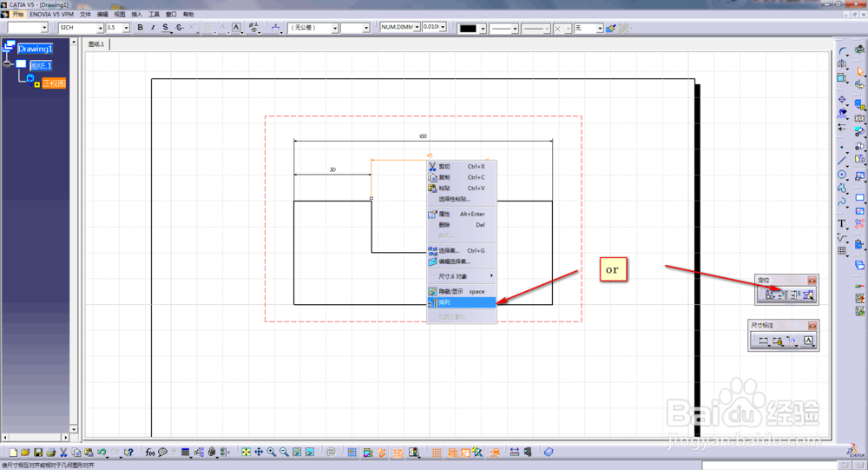Toggle Bold text formatting
The height and width of the screenshot is (470, 868).
pos(140,28)
